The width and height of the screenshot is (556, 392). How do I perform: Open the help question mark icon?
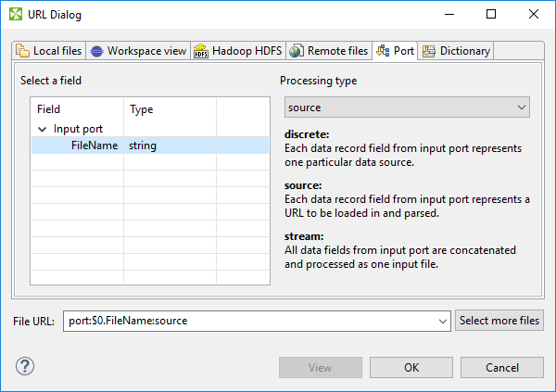[24, 367]
